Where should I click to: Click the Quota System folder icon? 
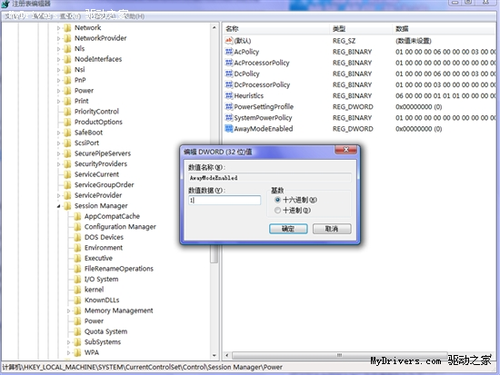[x=77, y=331]
